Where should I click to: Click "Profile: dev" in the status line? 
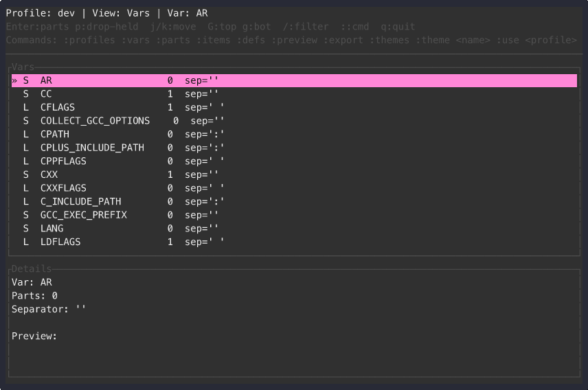coord(41,13)
